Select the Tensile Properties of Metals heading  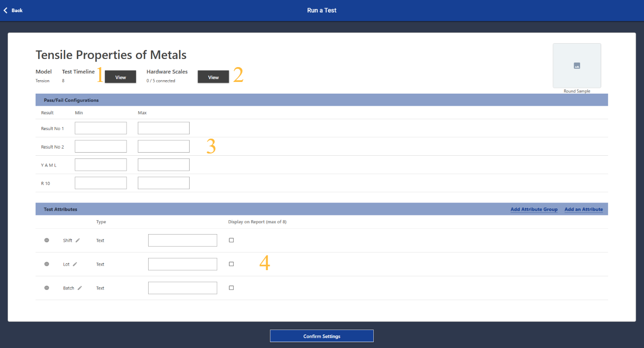pos(111,55)
